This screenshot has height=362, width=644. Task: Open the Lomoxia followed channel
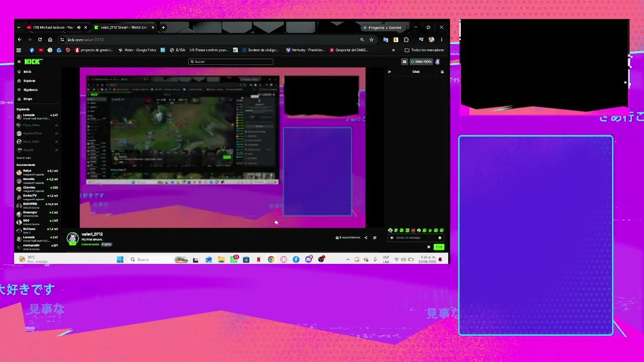click(37, 116)
